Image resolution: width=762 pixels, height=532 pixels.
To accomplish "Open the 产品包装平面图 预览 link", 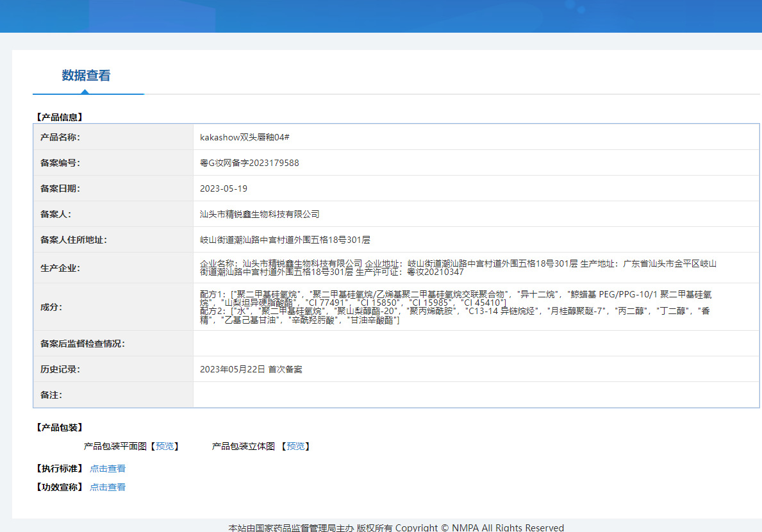I will [x=165, y=446].
